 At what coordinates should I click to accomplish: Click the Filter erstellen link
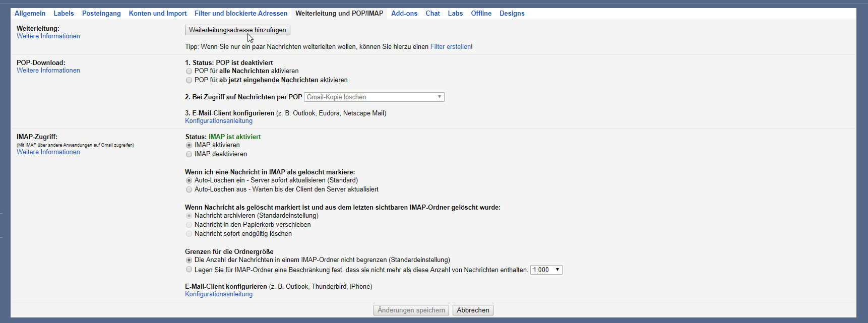click(x=451, y=47)
